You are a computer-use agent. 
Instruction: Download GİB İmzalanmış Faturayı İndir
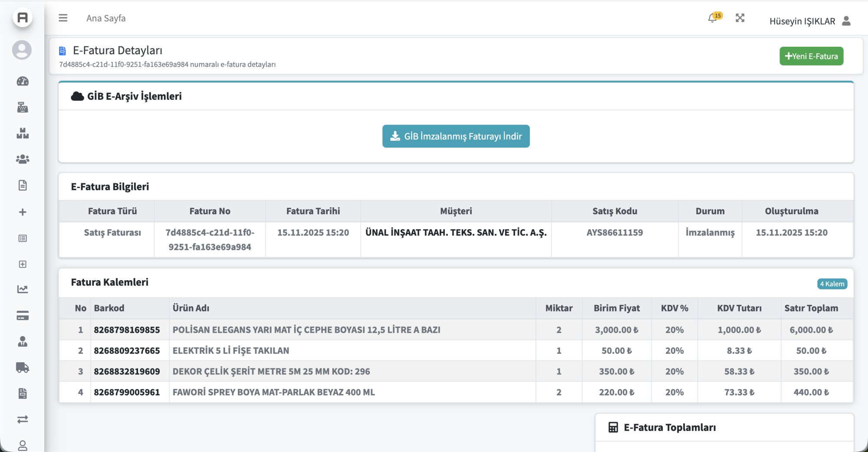(x=456, y=136)
